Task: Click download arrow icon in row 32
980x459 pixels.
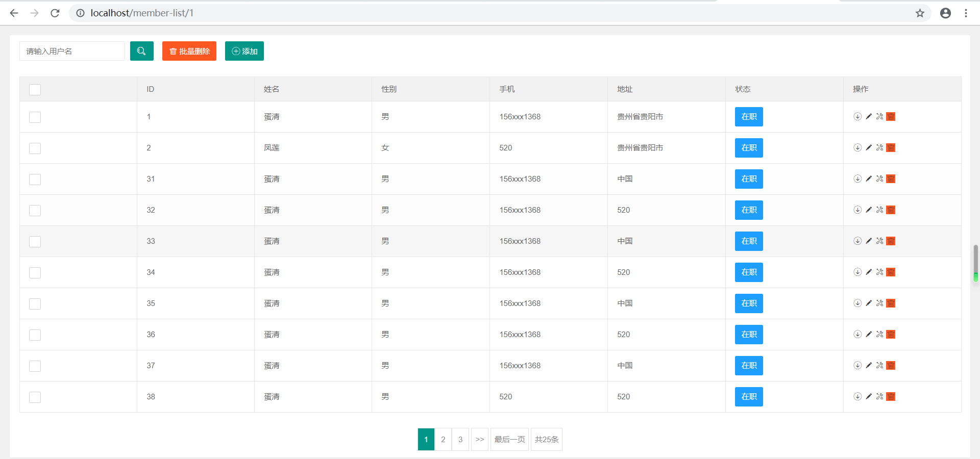Action: pyautogui.click(x=857, y=210)
